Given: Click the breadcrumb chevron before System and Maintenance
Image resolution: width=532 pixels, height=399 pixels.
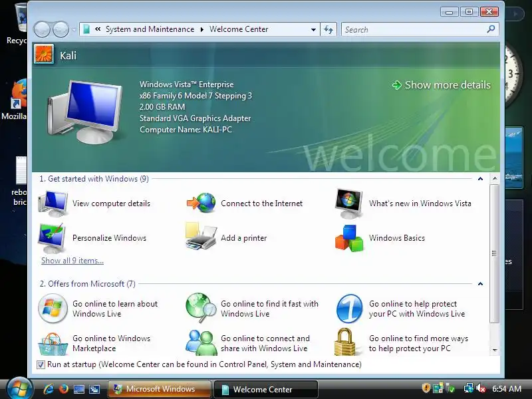Looking at the screenshot, I should (98, 29).
